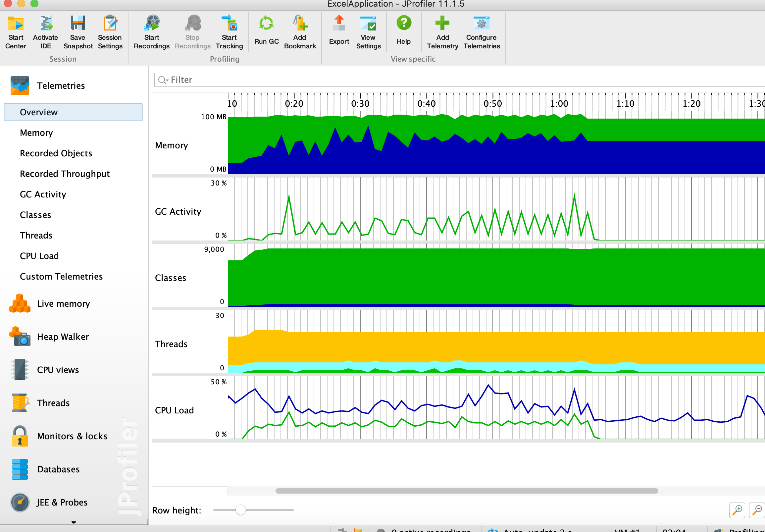Viewport: 765px width, 532px height.
Task: Click the "50 %" axis value on CPU Load chart
Action: (219, 382)
